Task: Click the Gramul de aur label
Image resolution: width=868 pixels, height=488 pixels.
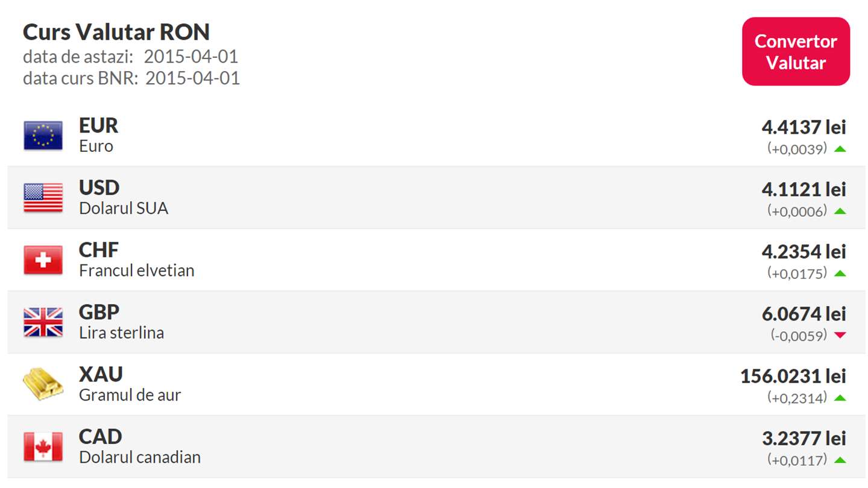Action: 130,395
